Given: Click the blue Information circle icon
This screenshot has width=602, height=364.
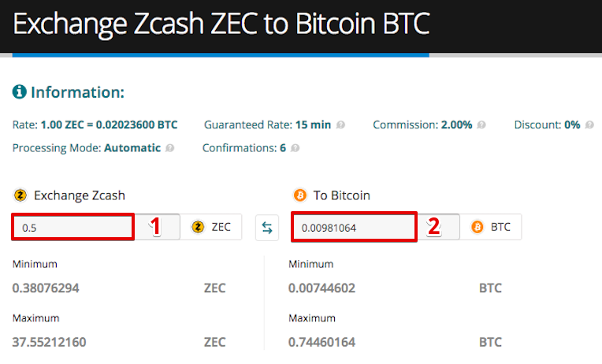Looking at the screenshot, I should click(x=19, y=91).
